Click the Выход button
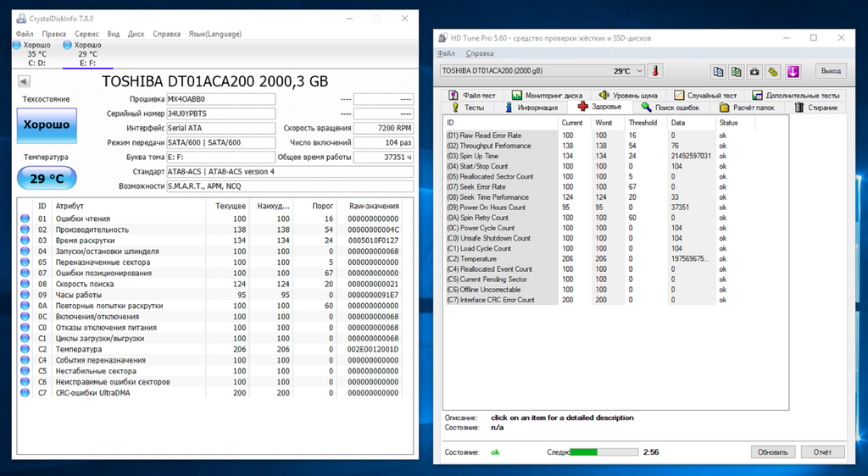This screenshot has width=868, height=476. [x=831, y=71]
